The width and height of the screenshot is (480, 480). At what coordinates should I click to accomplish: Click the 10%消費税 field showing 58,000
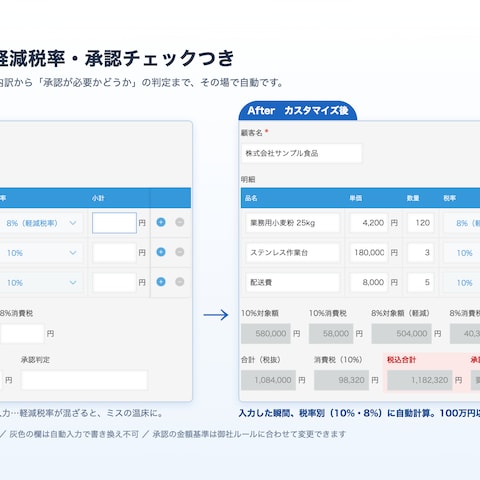(x=331, y=334)
